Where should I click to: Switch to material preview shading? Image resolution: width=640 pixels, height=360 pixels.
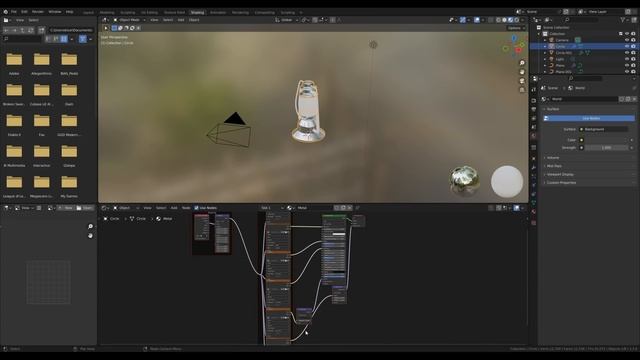[511, 20]
